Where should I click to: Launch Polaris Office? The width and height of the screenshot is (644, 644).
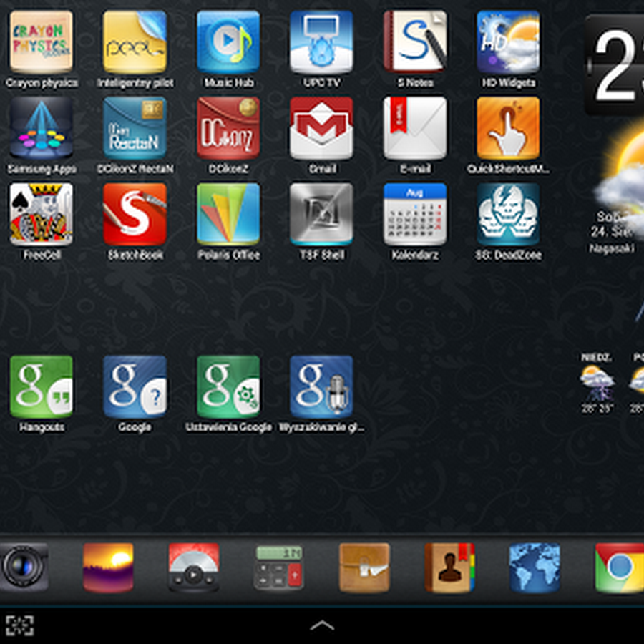pos(228,215)
